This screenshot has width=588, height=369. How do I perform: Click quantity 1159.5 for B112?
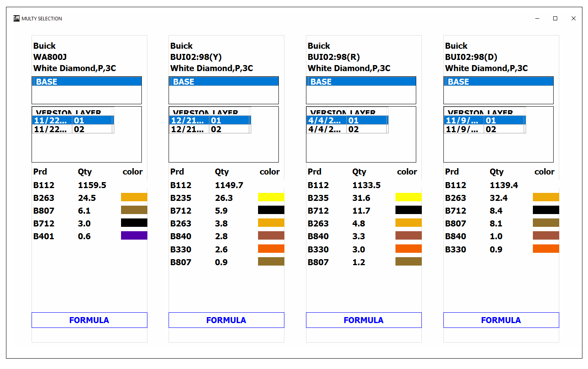pyautogui.click(x=92, y=185)
